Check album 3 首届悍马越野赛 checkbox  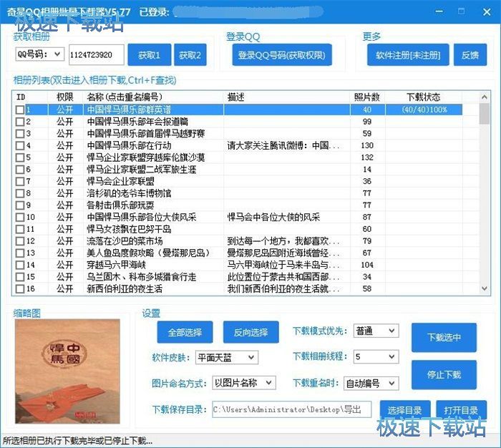tap(20, 134)
